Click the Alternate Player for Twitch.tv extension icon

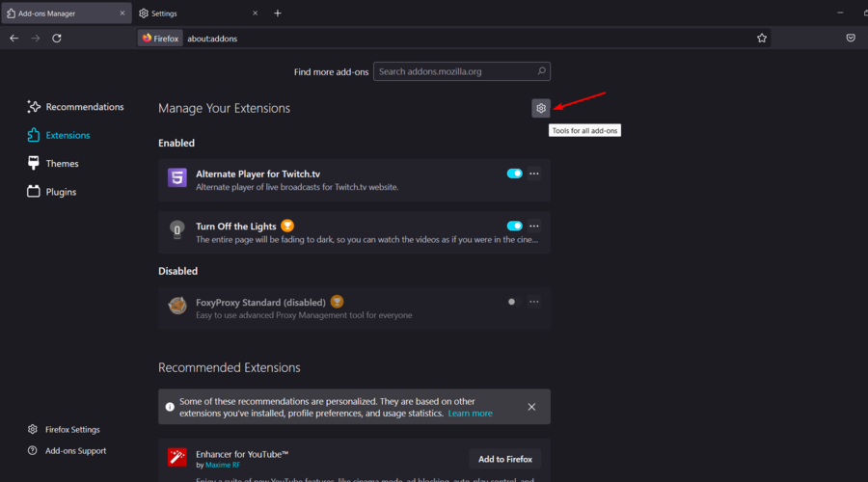click(177, 177)
